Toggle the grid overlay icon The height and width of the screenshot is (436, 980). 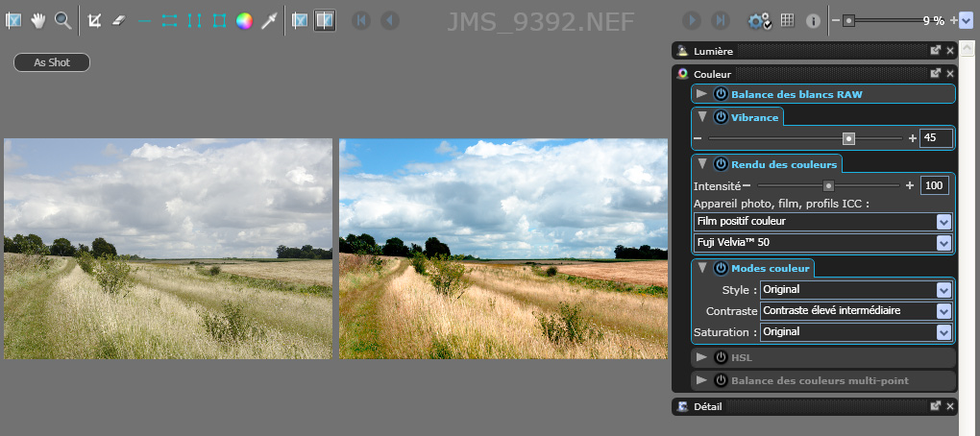click(788, 20)
